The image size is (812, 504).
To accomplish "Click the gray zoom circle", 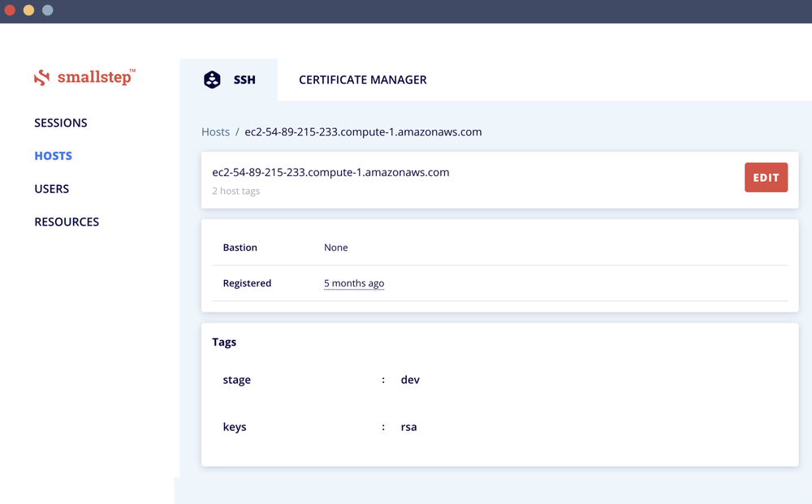I will coord(47,11).
